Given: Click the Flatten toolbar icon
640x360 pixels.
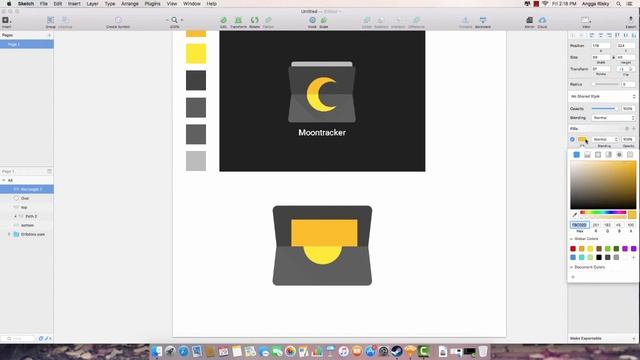Looking at the screenshot, I should 268,20.
